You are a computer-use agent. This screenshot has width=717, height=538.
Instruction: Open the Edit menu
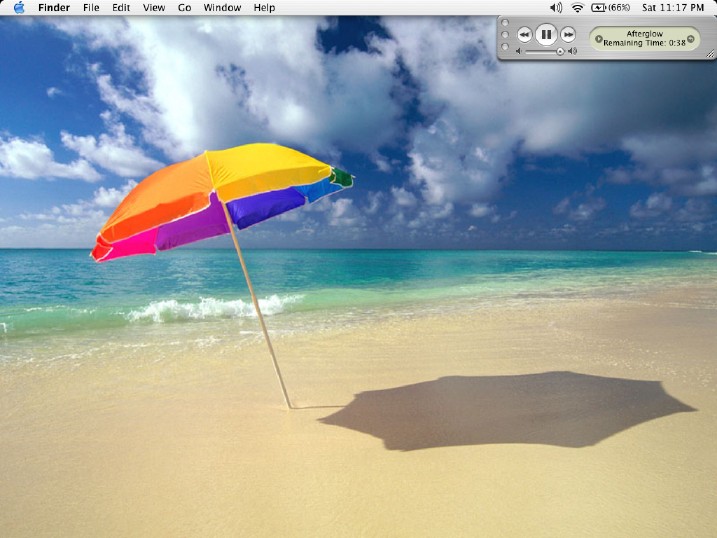pyautogui.click(x=121, y=8)
